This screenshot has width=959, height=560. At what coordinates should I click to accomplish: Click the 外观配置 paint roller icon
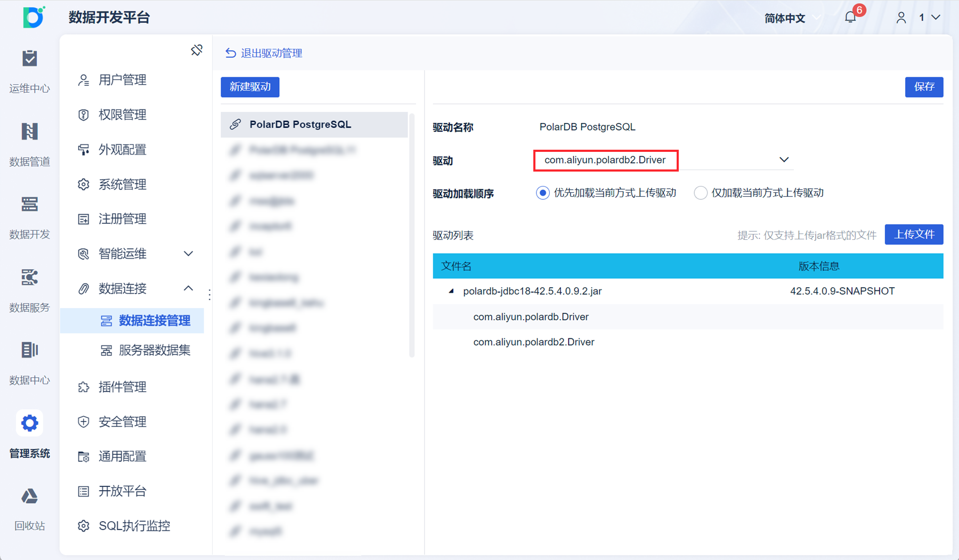84,150
